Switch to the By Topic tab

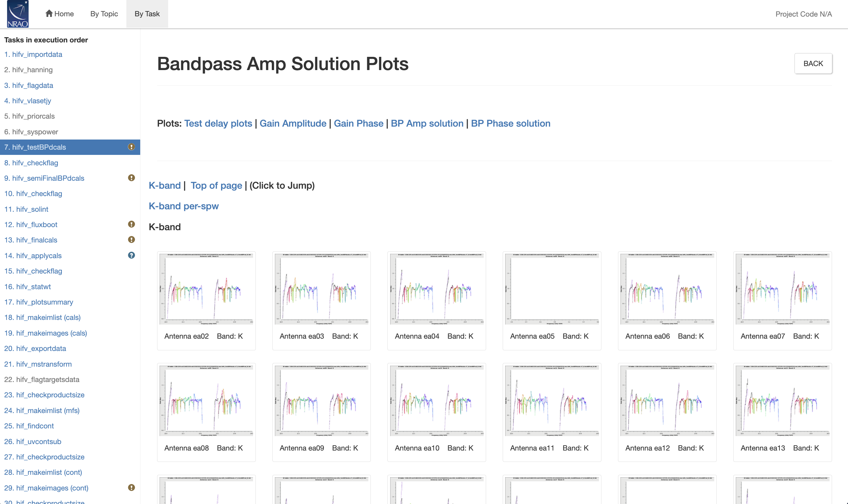(104, 14)
